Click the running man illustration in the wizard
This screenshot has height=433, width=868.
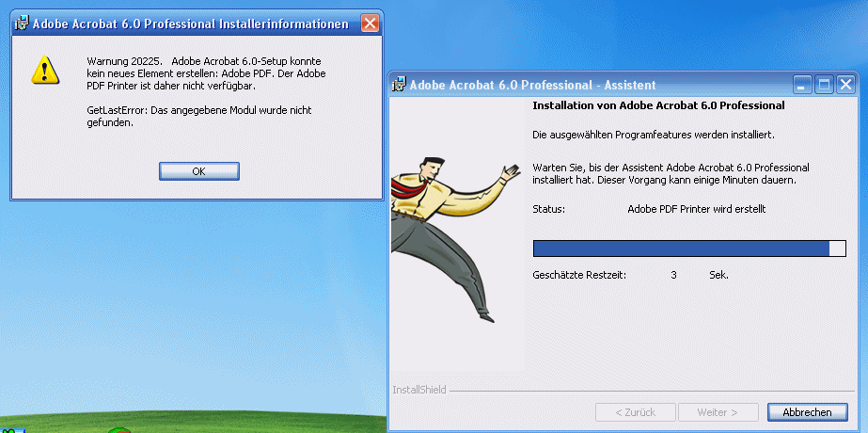pos(455,238)
